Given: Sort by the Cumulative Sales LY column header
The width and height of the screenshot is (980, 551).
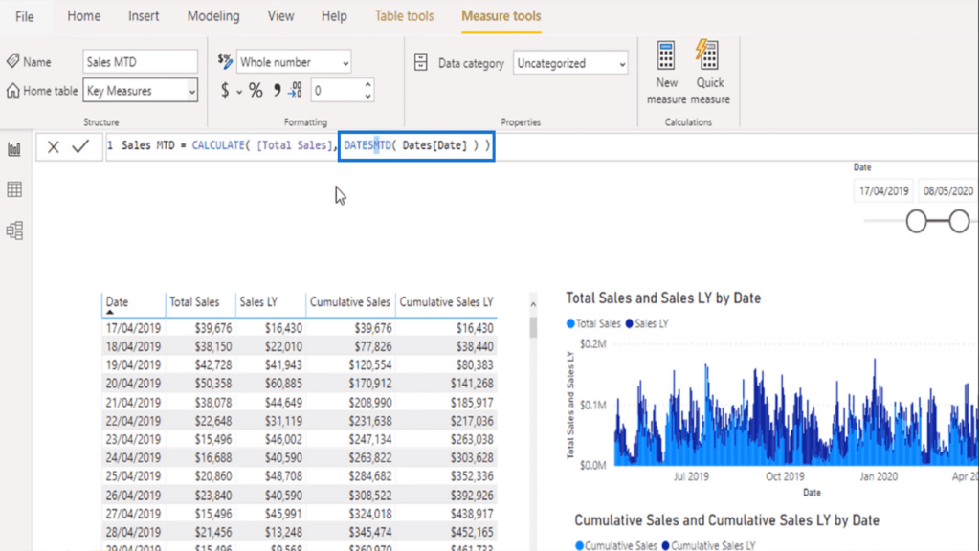Looking at the screenshot, I should click(446, 303).
